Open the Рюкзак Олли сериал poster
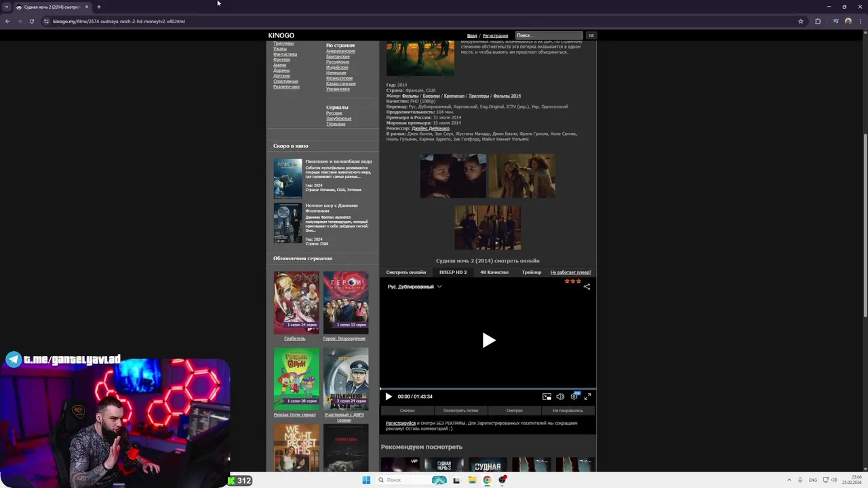The width and height of the screenshot is (868, 488). pos(296,379)
